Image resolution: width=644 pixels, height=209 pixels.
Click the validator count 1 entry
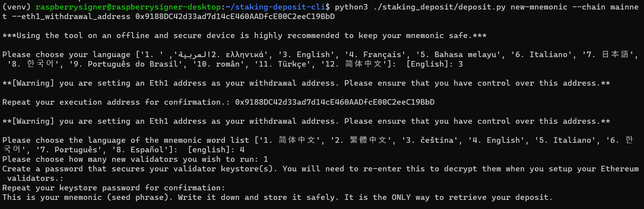click(266, 159)
